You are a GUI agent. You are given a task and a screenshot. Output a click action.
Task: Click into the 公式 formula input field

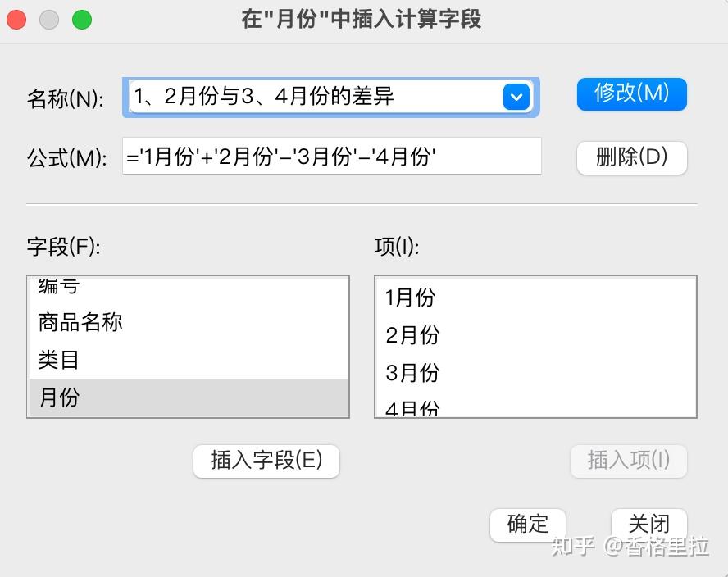point(332,157)
